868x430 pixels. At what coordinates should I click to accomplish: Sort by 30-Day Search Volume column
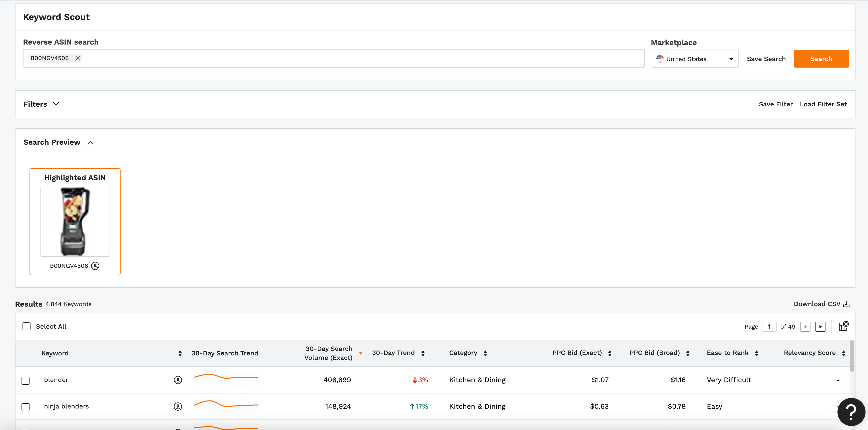tap(360, 353)
